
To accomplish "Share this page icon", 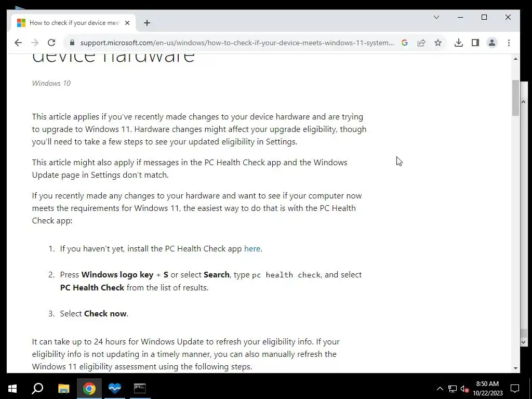I will pos(421,43).
